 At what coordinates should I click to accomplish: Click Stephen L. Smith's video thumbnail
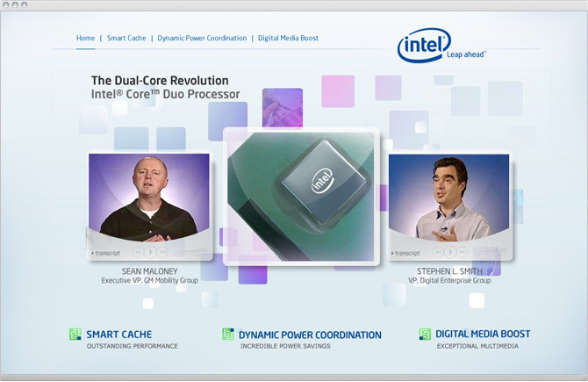(448, 198)
